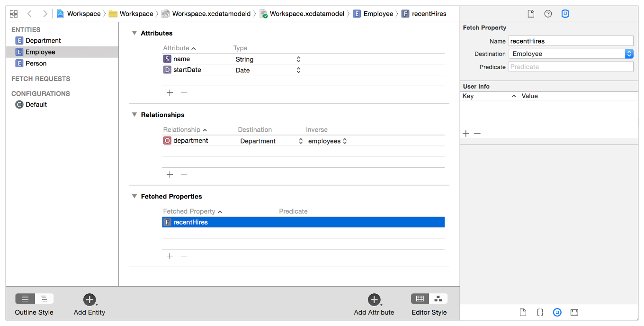This screenshot has height=326, width=644.
Task: Show the media library icon
Action: click(x=574, y=312)
